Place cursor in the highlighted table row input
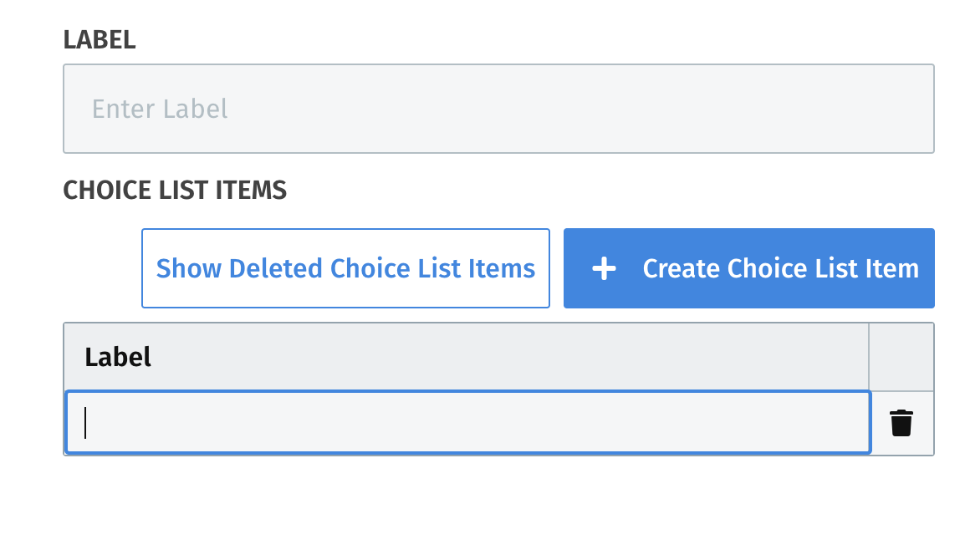The width and height of the screenshot is (965, 560). pyautogui.click(x=467, y=423)
